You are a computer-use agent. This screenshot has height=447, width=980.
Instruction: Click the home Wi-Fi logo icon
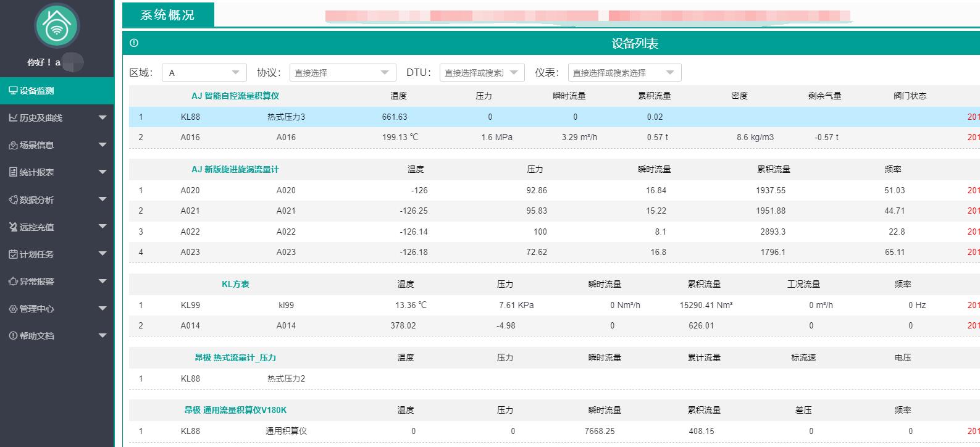click(57, 26)
